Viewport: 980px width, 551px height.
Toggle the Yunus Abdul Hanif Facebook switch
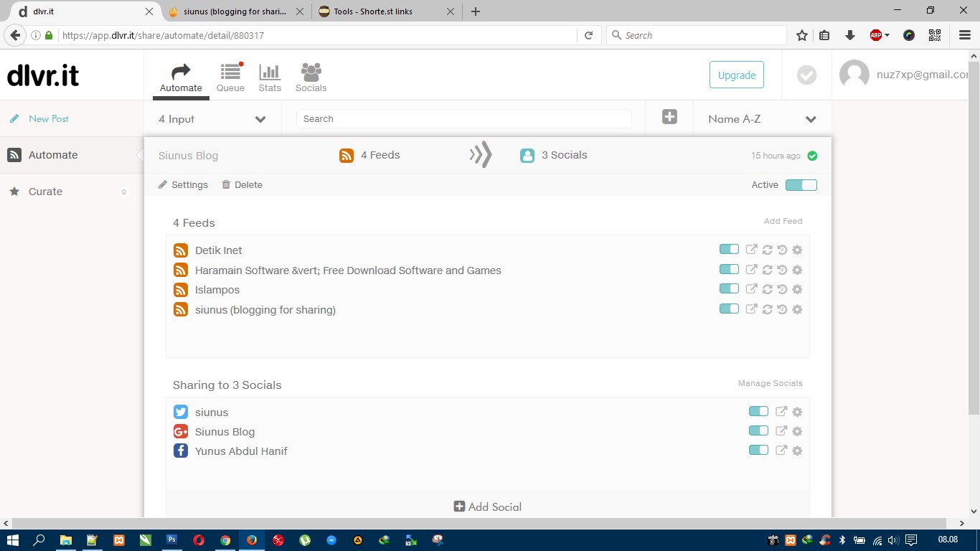pos(758,451)
